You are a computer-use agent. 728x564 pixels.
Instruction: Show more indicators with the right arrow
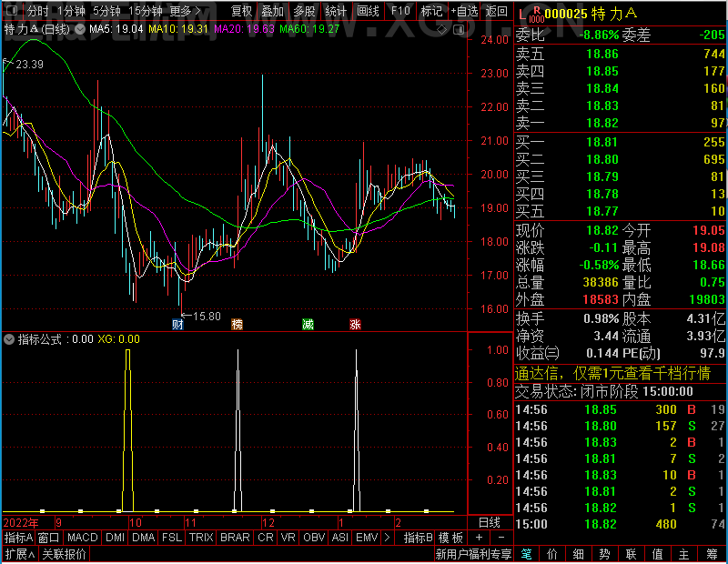click(x=388, y=538)
